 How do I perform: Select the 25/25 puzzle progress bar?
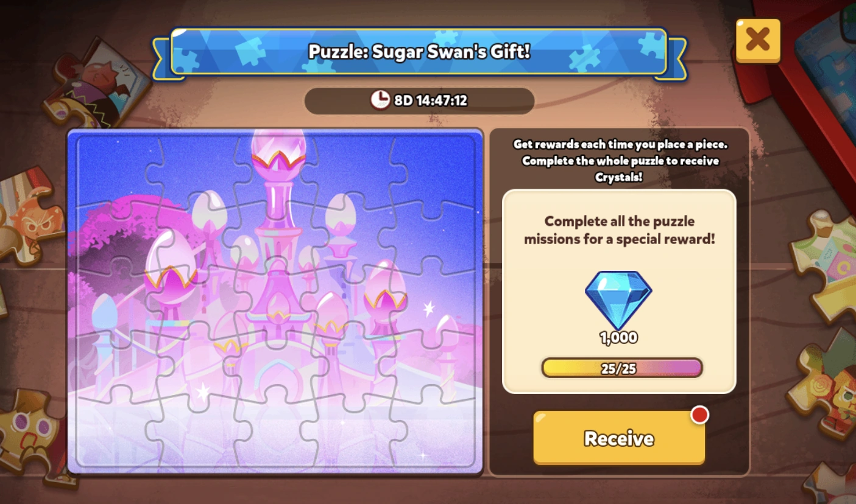(x=622, y=368)
